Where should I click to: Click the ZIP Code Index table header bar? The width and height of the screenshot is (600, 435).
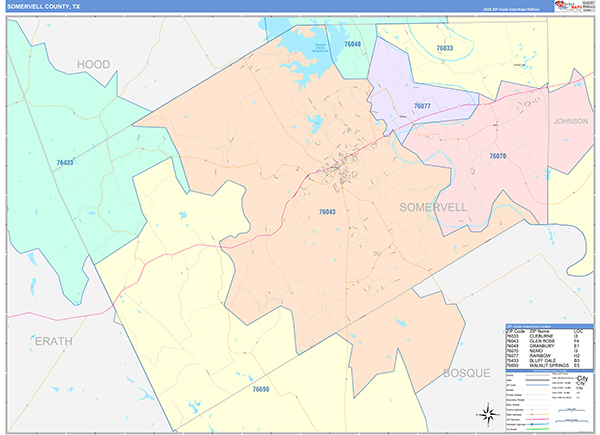[549, 326]
